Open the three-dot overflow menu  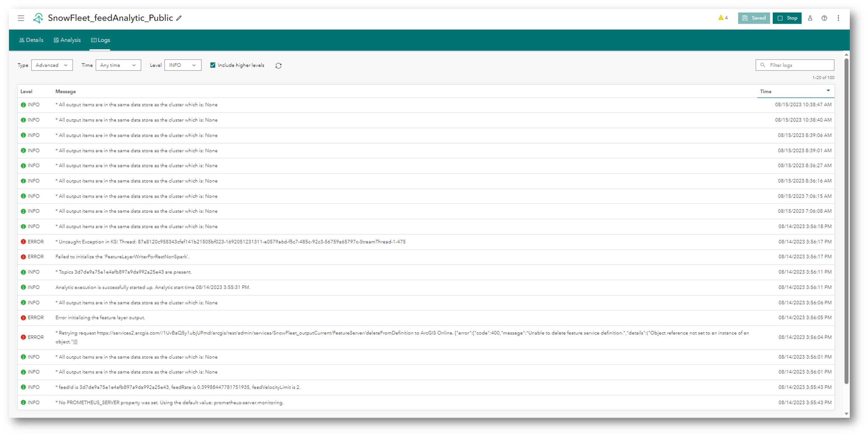pos(839,18)
